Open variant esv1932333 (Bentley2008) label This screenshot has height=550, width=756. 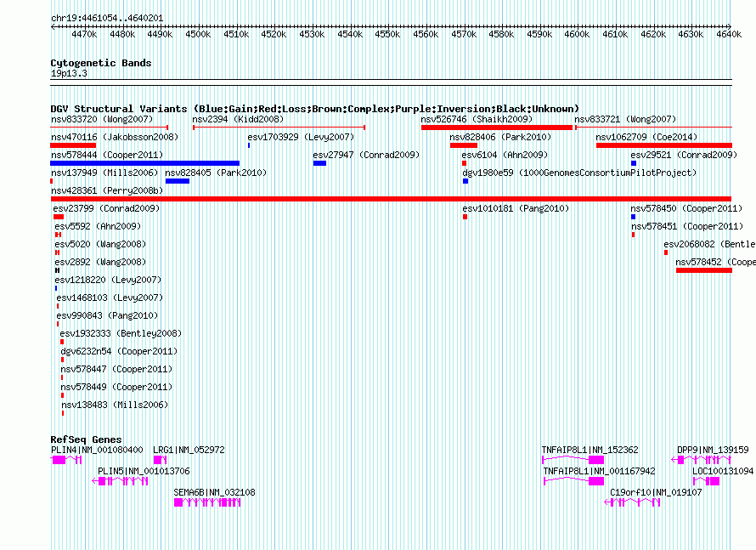tap(121, 333)
